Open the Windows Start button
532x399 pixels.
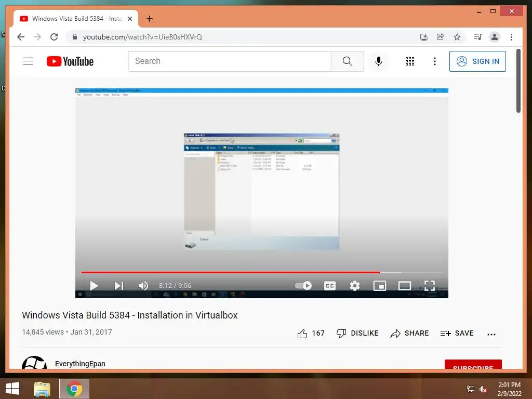click(12, 389)
